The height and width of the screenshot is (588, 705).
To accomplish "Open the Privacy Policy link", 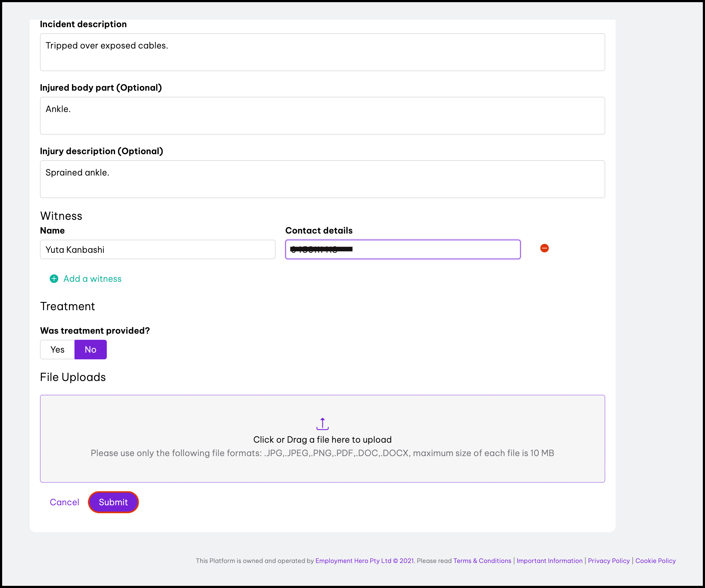I will click(x=609, y=561).
